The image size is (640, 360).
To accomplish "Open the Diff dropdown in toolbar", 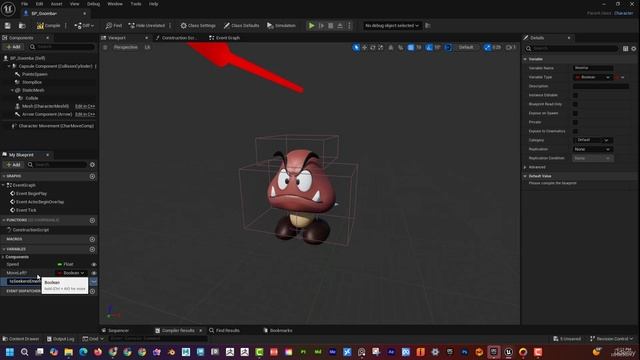I will point(84,26).
